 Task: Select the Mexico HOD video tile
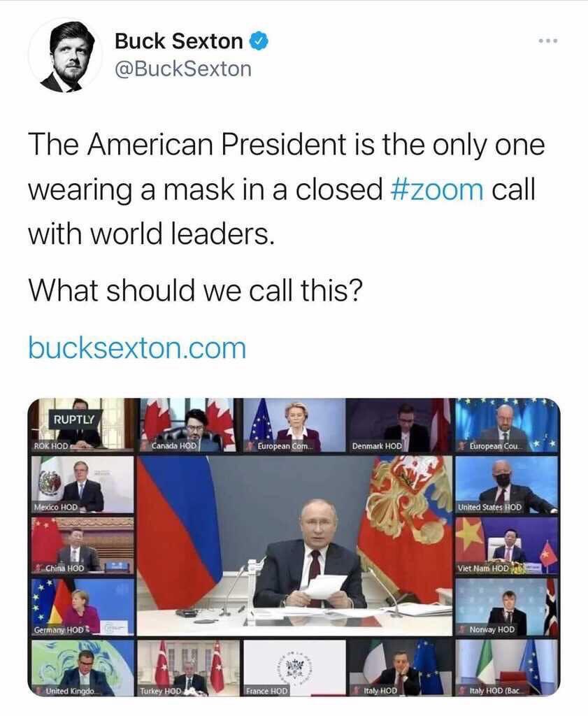[x=83, y=484]
